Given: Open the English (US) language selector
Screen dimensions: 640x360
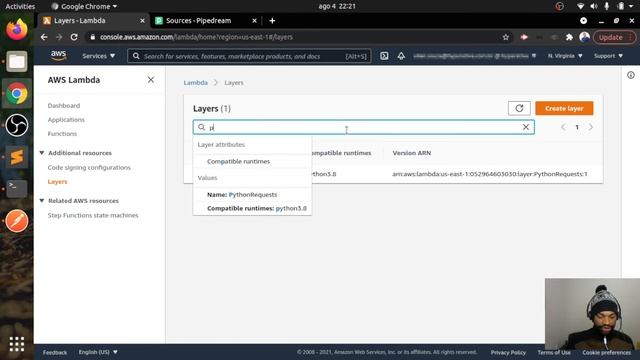Looking at the screenshot, I should click(x=98, y=352).
